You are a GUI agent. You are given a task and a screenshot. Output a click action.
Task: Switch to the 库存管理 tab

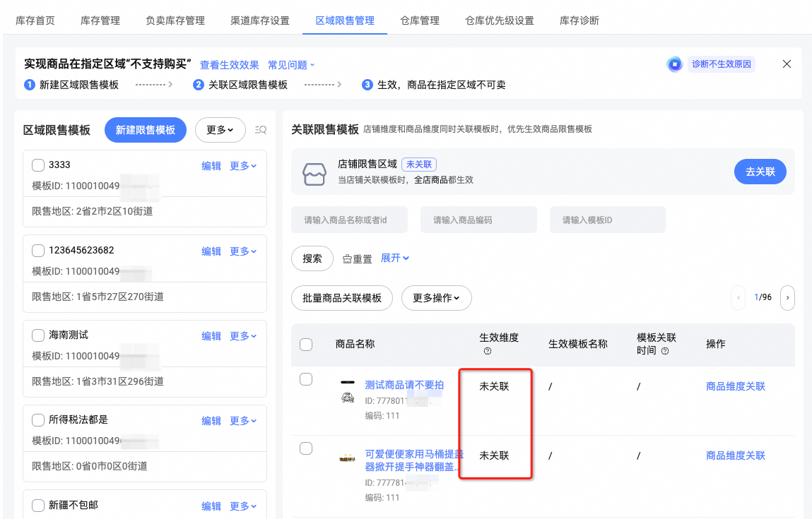(x=100, y=20)
